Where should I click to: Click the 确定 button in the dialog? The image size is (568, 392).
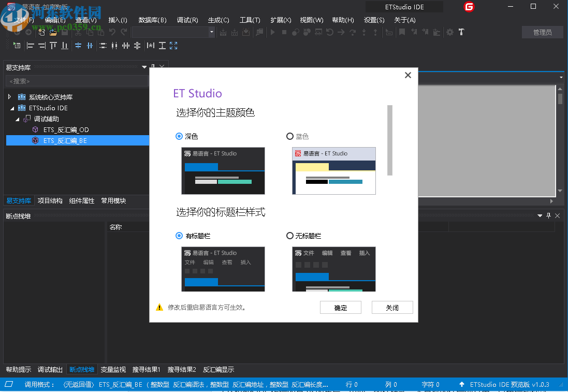(x=340, y=307)
